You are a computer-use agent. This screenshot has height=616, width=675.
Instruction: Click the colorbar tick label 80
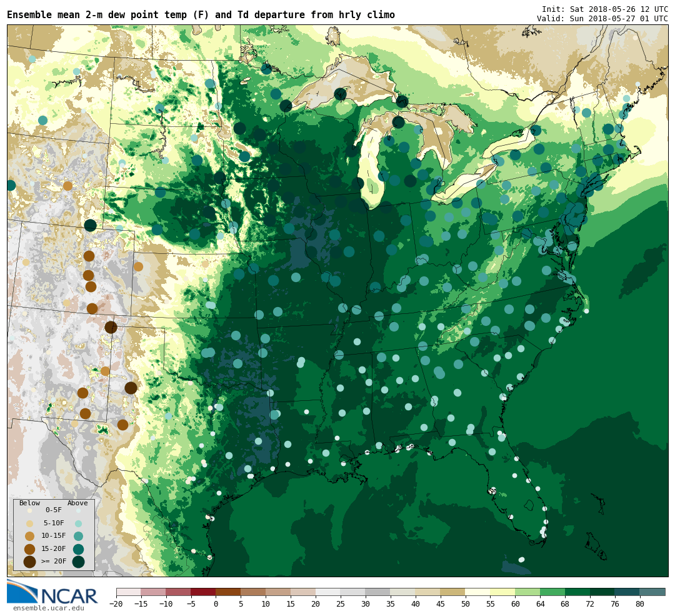click(x=640, y=604)
